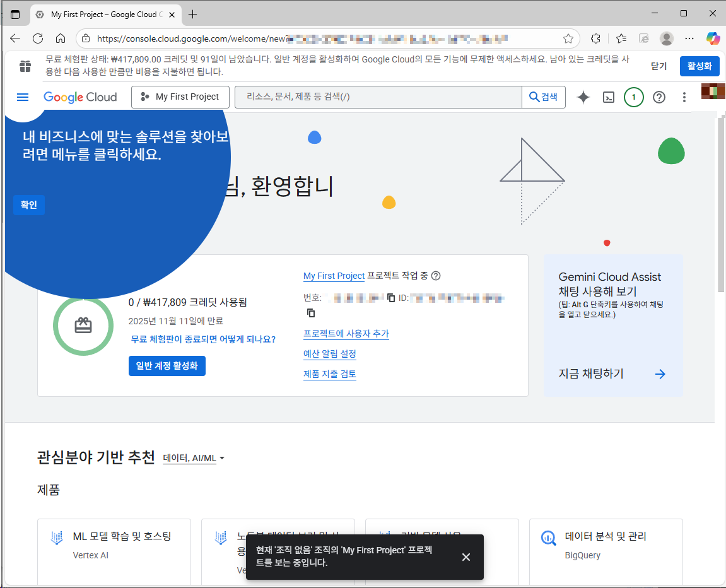Click the account avatar in console header
This screenshot has width=726, height=588.
click(x=713, y=91)
